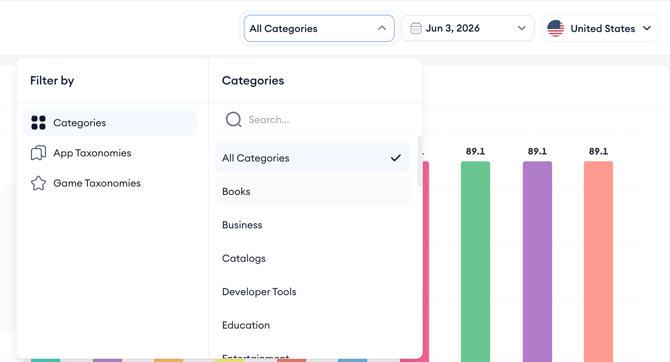
Task: Focus the category Search field
Action: coord(316,120)
